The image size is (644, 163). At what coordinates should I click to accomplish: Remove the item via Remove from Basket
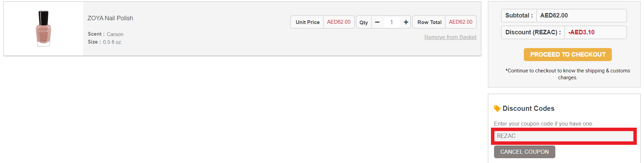coord(450,37)
